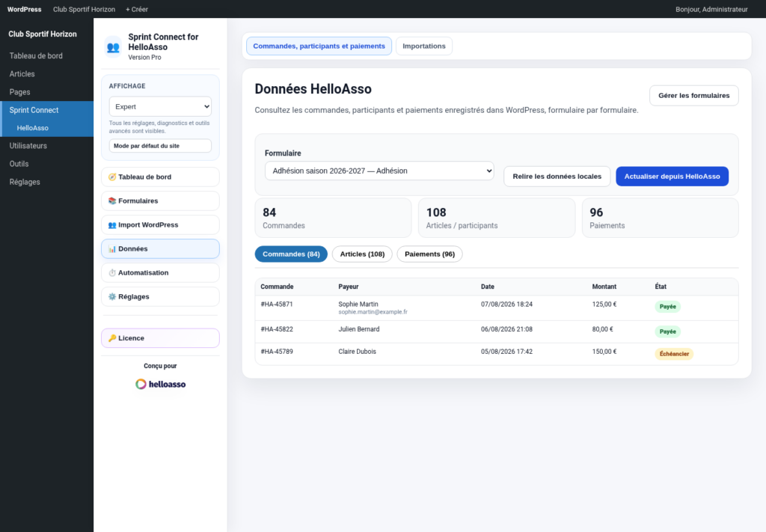Click the date 07/08/2026 18:24
This screenshot has width=766, height=532.
point(506,304)
